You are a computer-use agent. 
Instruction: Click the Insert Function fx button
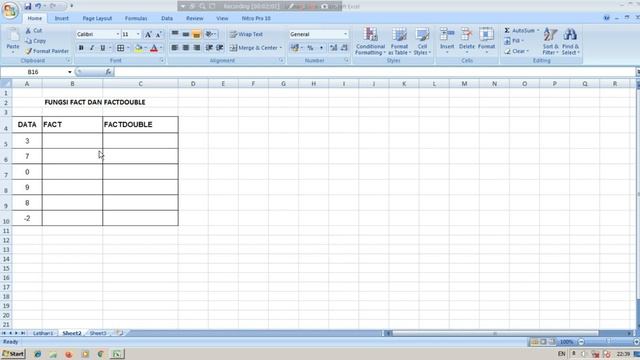click(x=108, y=72)
